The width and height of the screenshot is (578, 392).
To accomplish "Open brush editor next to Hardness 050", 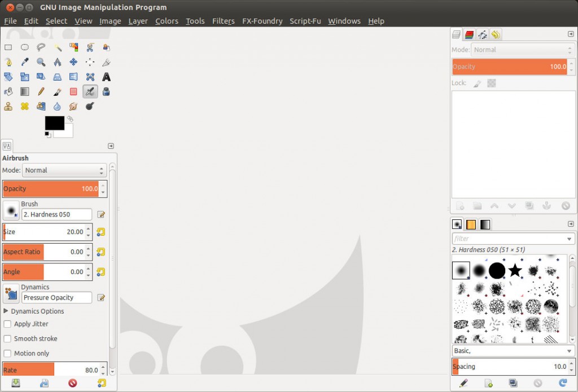I will 101,214.
